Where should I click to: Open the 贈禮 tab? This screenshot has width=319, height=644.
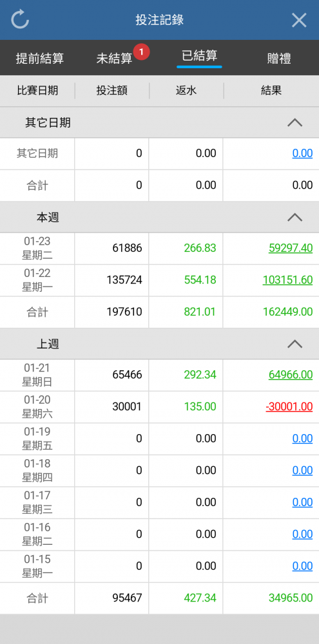(279, 59)
